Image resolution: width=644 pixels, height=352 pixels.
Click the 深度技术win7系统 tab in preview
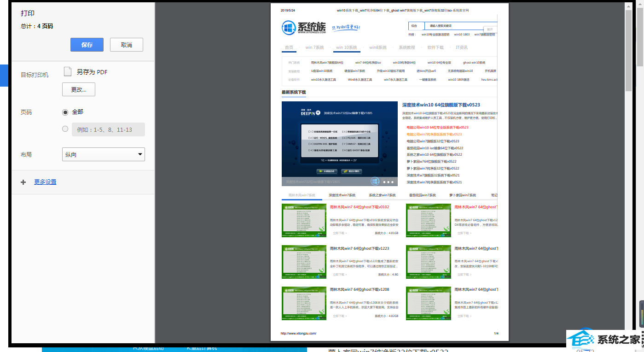342,195
